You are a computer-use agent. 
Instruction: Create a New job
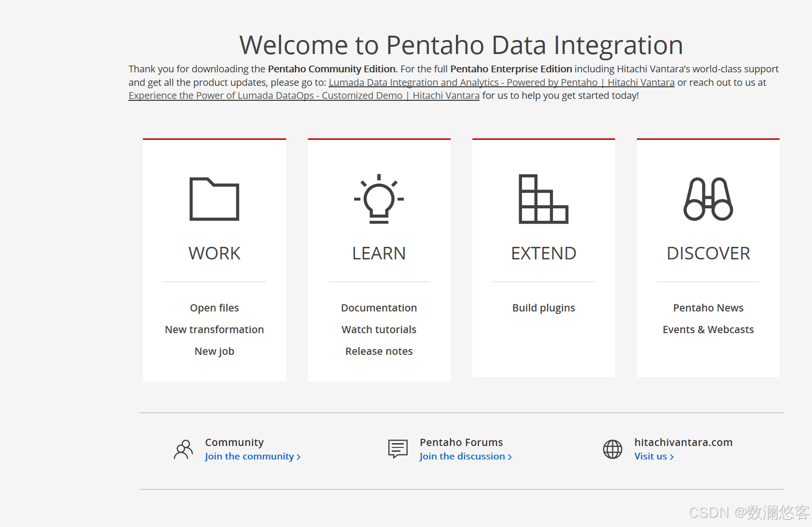click(x=214, y=351)
